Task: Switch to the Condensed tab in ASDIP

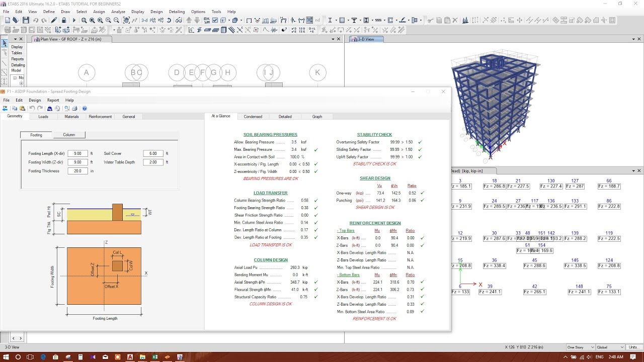Action: pos(253,116)
